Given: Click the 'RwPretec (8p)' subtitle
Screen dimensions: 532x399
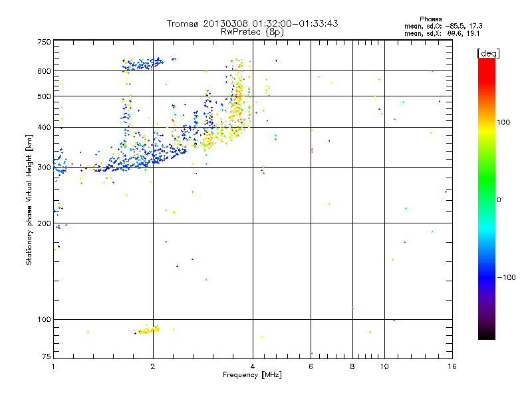Looking at the screenshot, I should 252,32.
